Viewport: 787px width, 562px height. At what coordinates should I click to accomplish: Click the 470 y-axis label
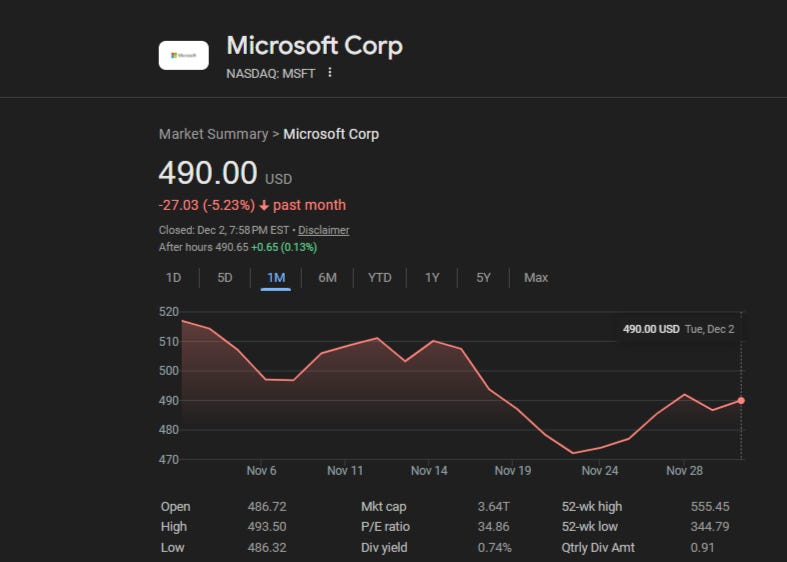pos(169,459)
